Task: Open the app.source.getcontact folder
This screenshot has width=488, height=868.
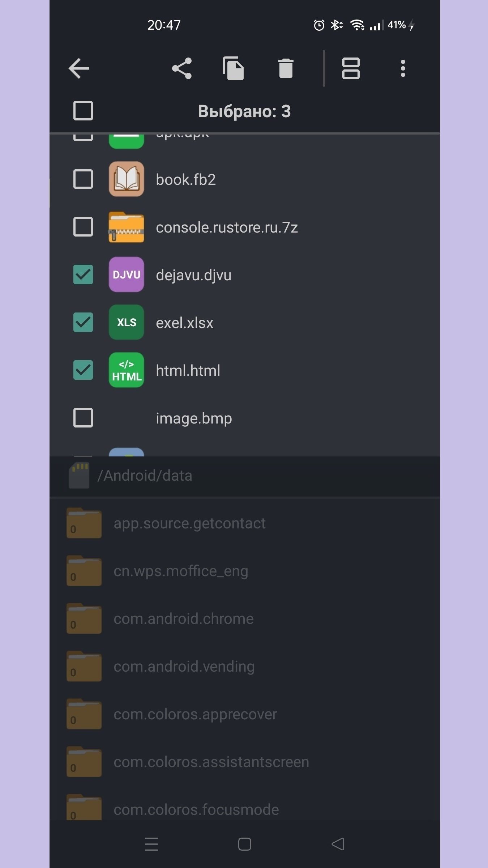Action: point(189,523)
